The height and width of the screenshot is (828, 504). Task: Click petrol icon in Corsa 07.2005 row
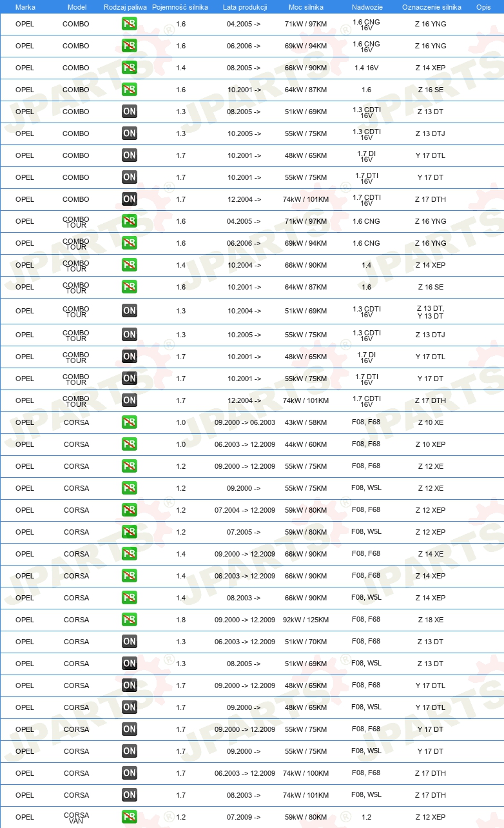click(130, 532)
